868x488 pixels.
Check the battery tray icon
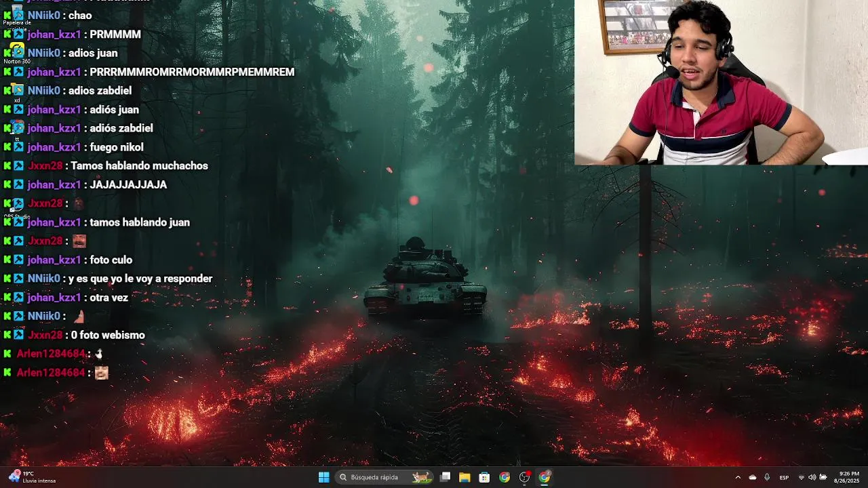pos(823,477)
